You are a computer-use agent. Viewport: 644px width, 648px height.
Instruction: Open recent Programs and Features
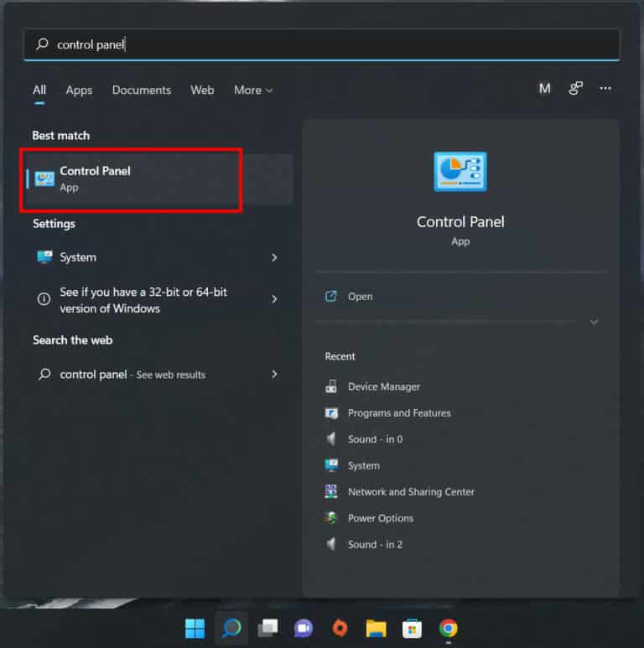point(399,412)
